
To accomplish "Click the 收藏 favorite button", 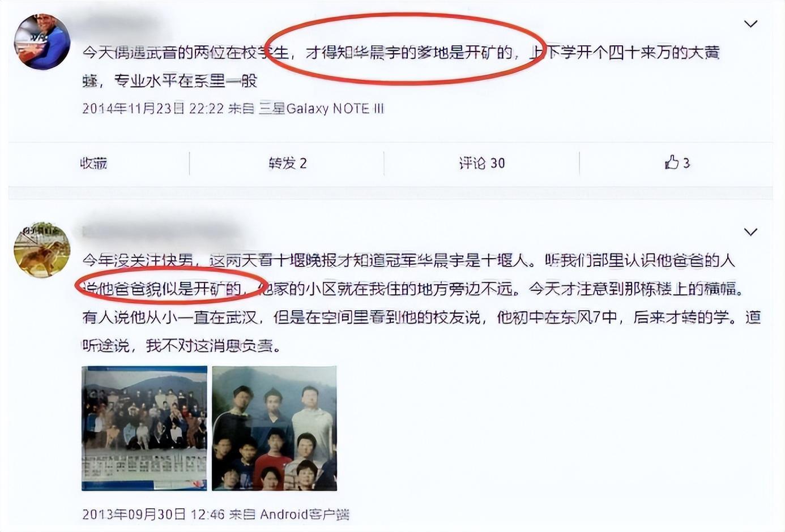I will point(93,164).
